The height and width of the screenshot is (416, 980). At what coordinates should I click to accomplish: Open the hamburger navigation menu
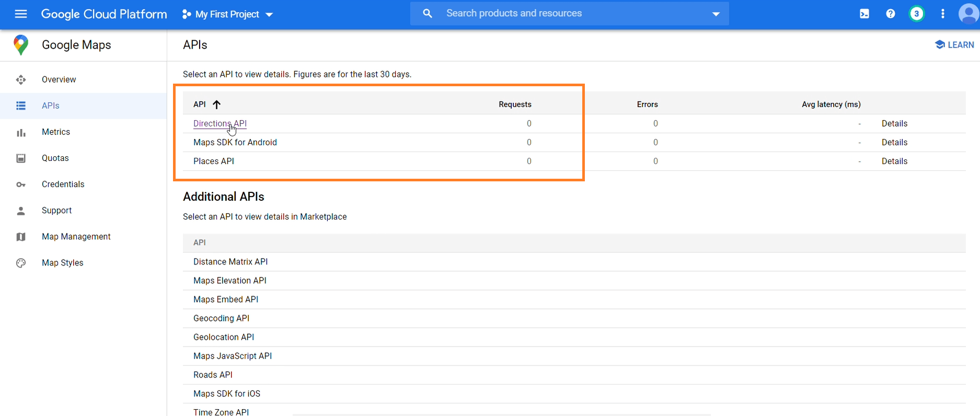coord(21,14)
